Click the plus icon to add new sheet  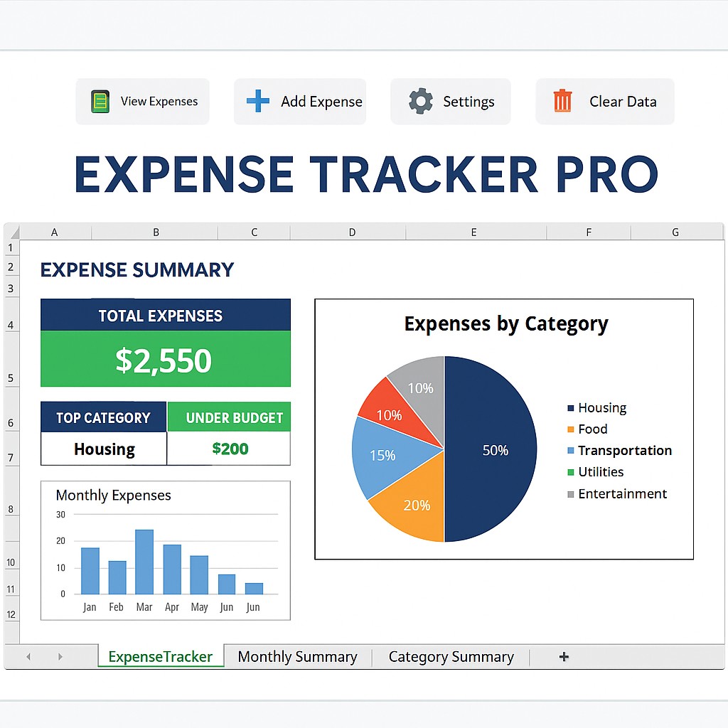click(x=562, y=656)
